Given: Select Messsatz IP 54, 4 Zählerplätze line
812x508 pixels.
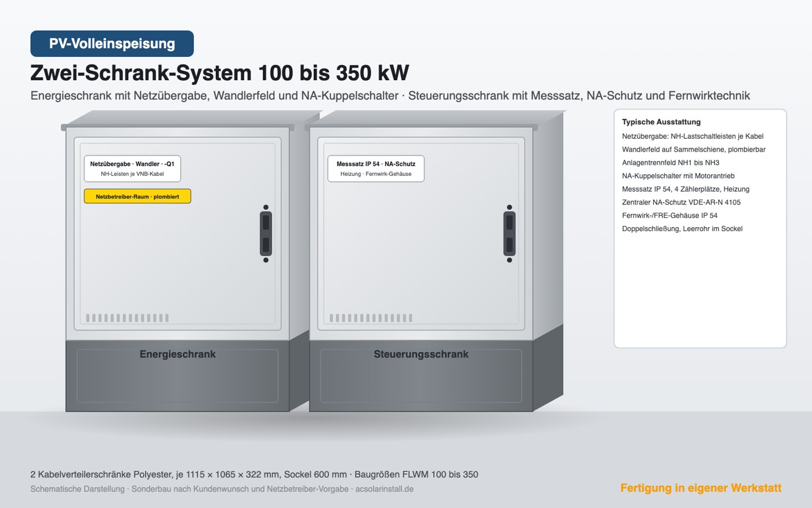Looking at the screenshot, I should coord(686,189).
